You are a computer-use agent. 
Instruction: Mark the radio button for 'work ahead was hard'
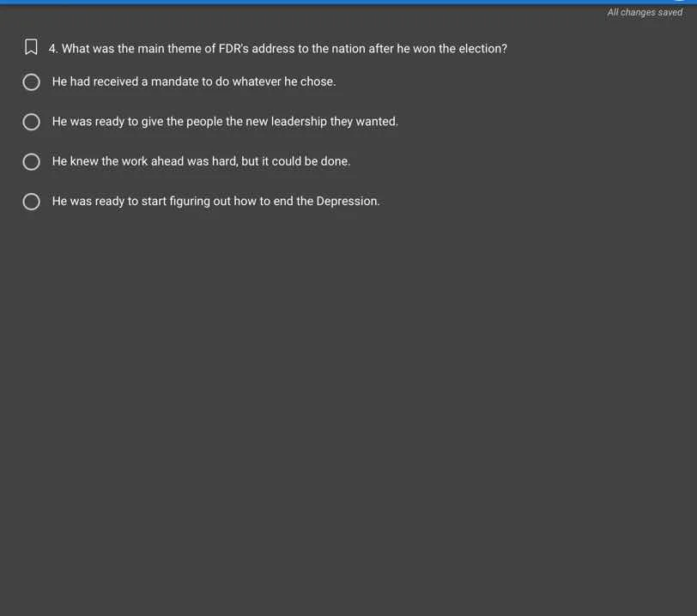tap(31, 162)
